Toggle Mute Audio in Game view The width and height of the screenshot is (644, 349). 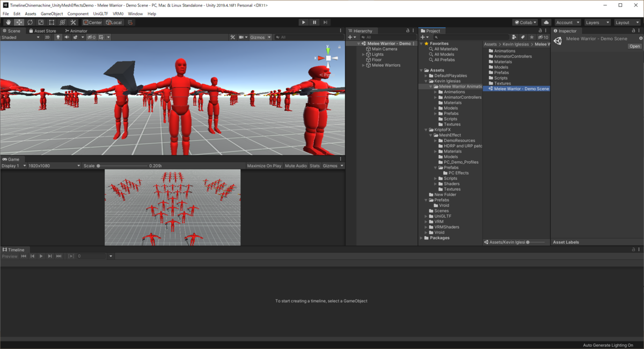tap(296, 166)
